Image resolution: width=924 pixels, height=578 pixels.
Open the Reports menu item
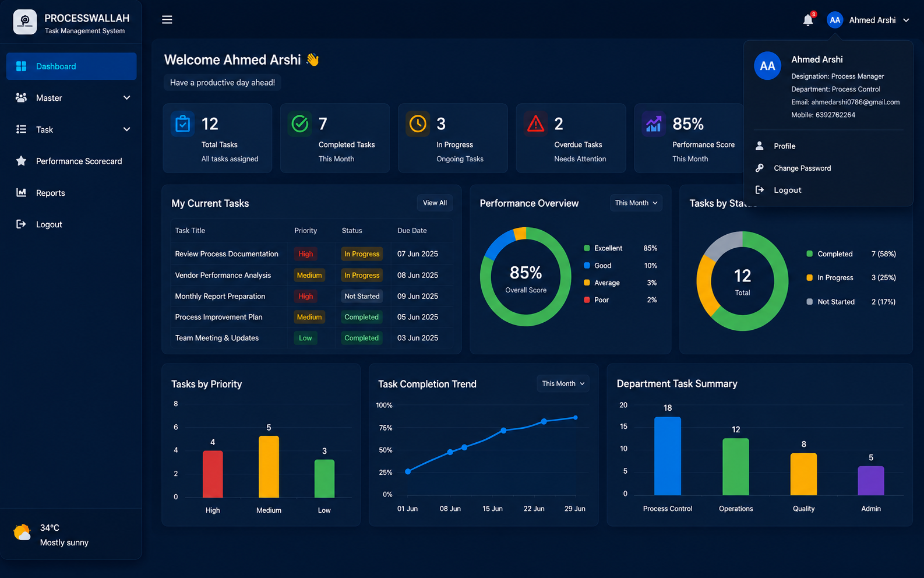72,192
